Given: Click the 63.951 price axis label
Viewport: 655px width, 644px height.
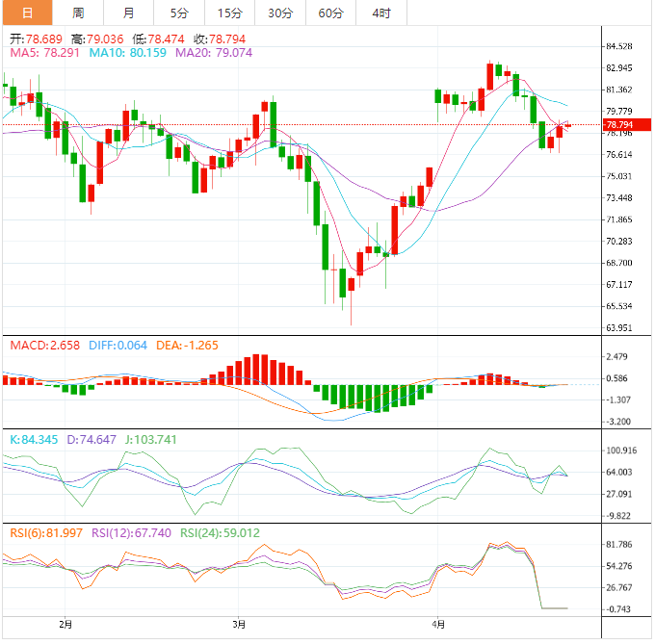Looking at the screenshot, I should pos(619,328).
